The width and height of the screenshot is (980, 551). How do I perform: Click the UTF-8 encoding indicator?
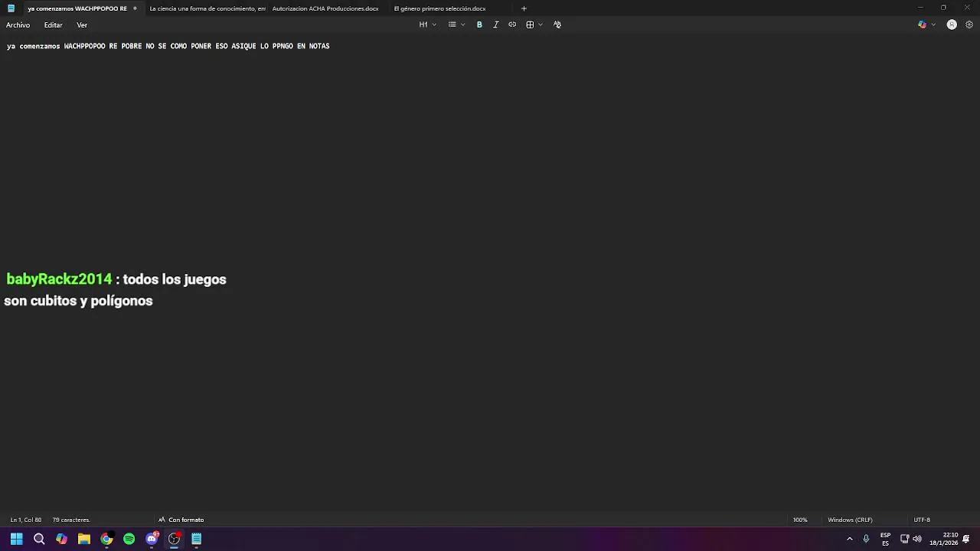point(922,520)
